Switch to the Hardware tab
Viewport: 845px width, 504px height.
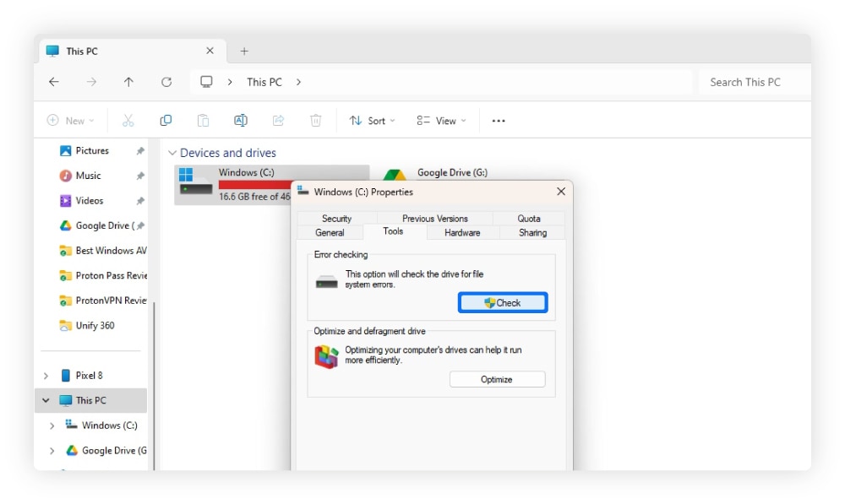tap(462, 233)
